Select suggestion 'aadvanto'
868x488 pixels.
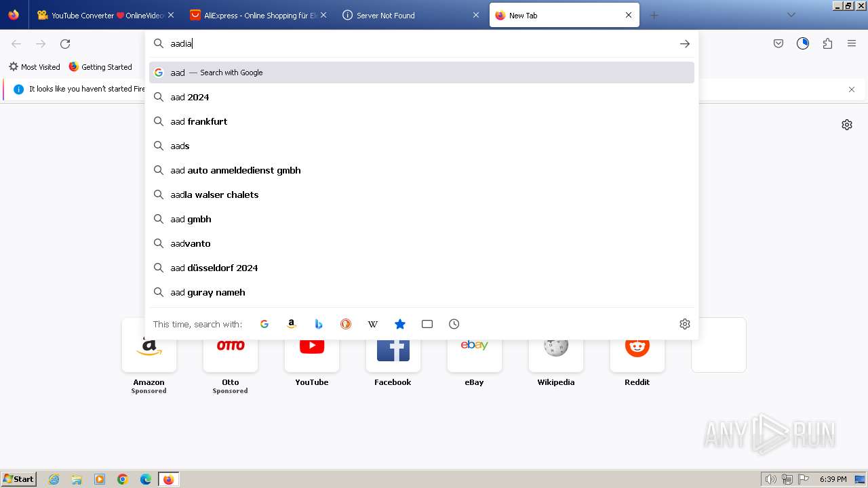pyautogui.click(x=422, y=243)
